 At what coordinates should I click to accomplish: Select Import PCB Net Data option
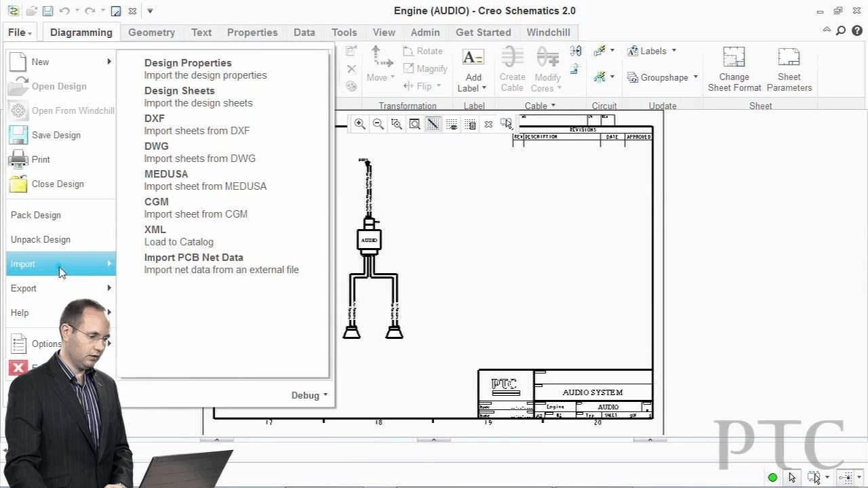221,263
